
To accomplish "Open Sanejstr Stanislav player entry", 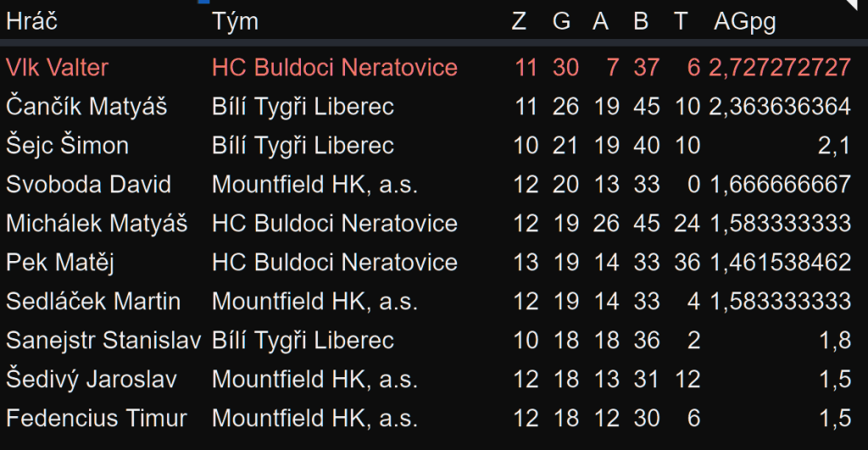I will [103, 341].
